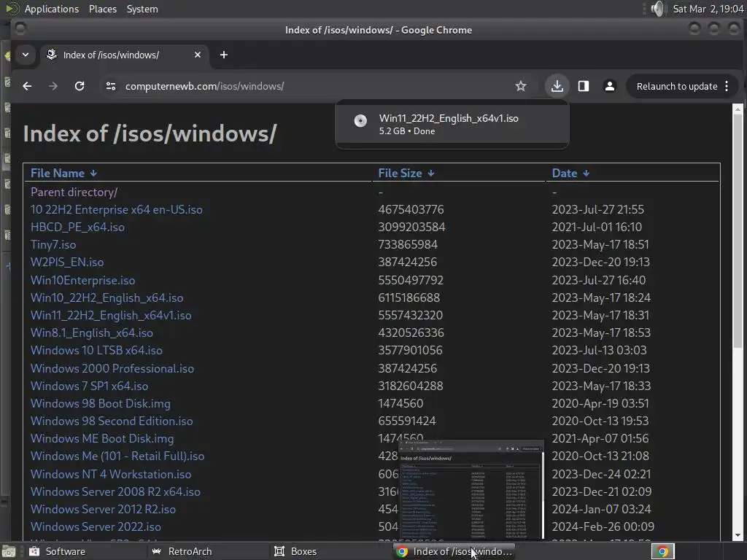Viewport: 747px width, 560px height.
Task: Download 10 22H2 Enterprise x64 en-US.iso
Action: [x=116, y=209]
